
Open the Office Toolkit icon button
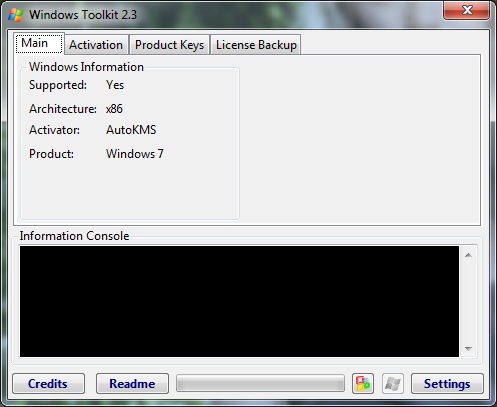click(x=363, y=384)
